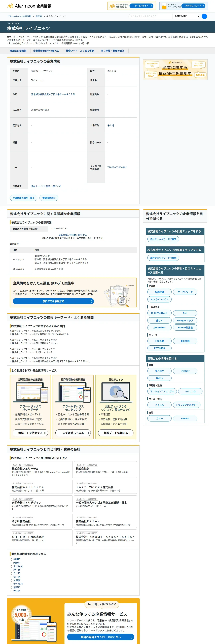
Task: Open 株式会社Ｗｅｌｌｎｉｚｅ company card
Action: 41,487
